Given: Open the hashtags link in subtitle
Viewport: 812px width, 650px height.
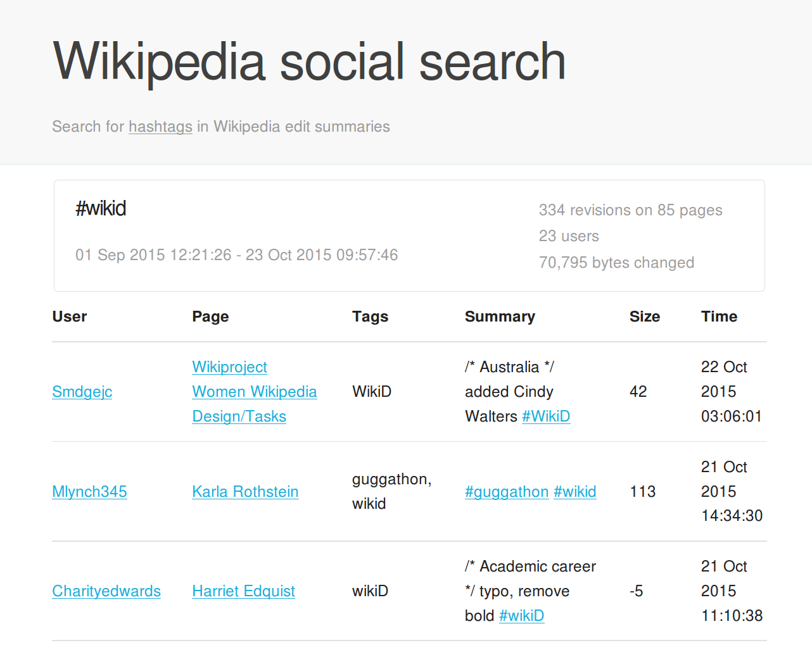Looking at the screenshot, I should click(x=160, y=127).
